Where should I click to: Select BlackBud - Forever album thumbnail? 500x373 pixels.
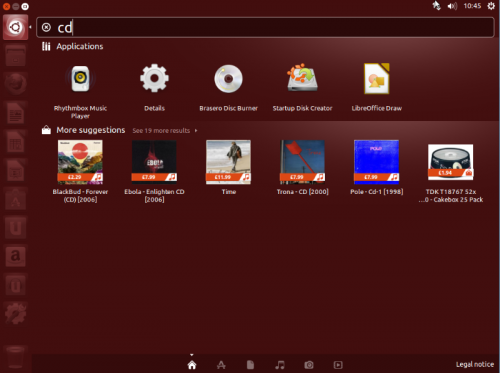tap(80, 162)
